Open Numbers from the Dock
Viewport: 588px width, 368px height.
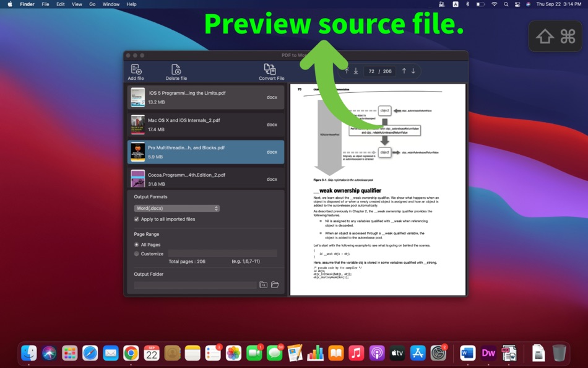point(316,353)
